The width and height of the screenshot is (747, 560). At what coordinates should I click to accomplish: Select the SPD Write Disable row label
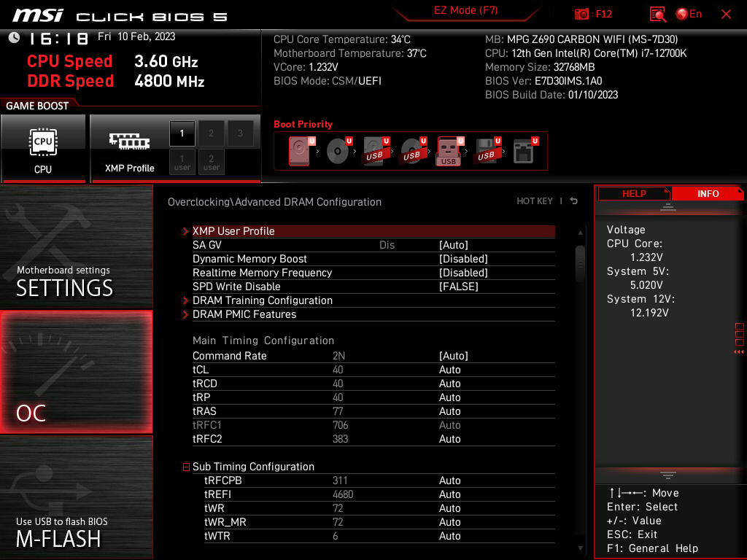pyautogui.click(x=236, y=286)
